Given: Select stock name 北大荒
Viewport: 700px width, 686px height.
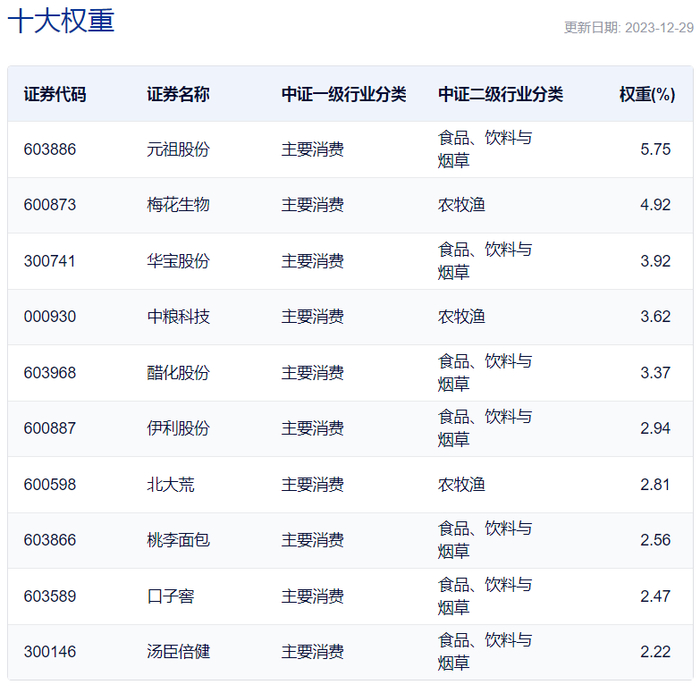Looking at the screenshot, I should click(171, 485).
